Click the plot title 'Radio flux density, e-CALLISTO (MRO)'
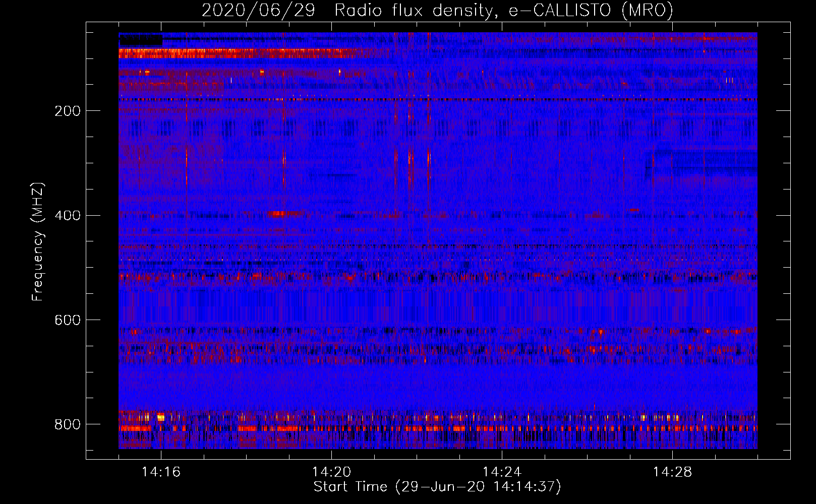Viewport: 816px width, 504px height. (x=504, y=10)
